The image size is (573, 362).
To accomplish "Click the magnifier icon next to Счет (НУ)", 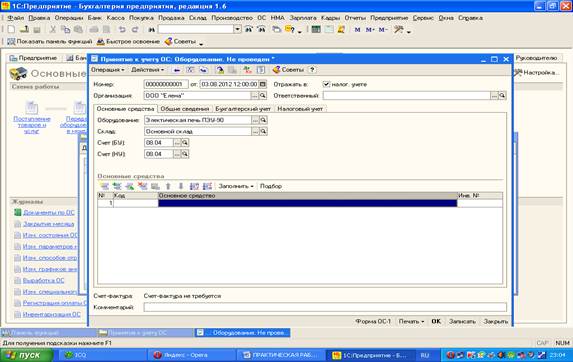I will (185, 154).
